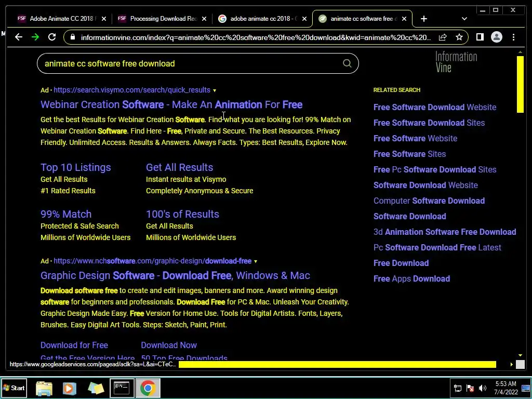Click the volume speaker tray icon

[483, 388]
